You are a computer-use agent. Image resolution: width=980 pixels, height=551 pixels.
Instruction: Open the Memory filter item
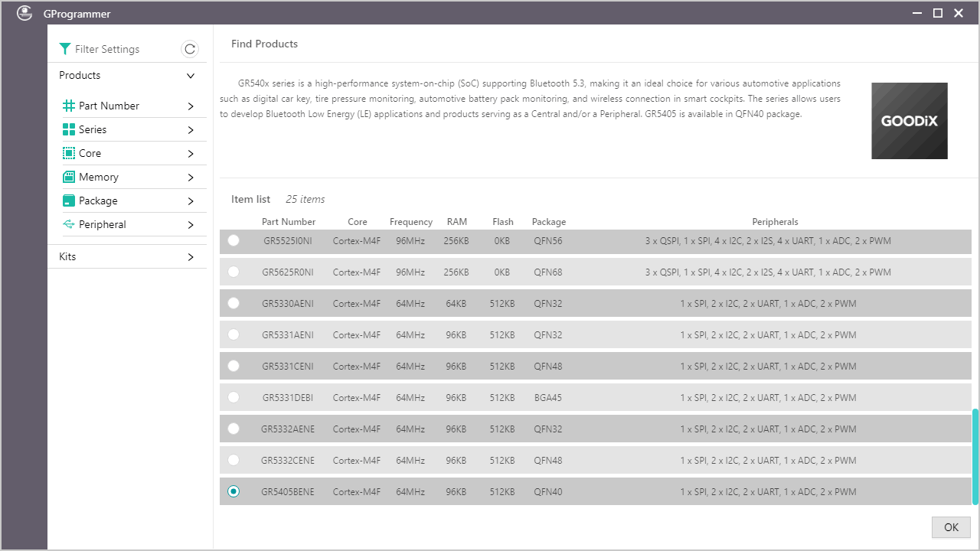(x=99, y=177)
